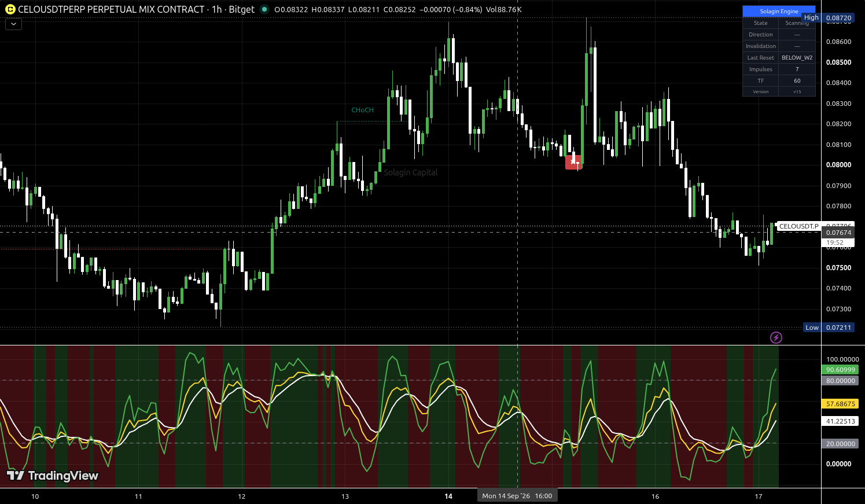Click date 16 on time axis
This screenshot has height=504, width=865.
tap(655, 496)
